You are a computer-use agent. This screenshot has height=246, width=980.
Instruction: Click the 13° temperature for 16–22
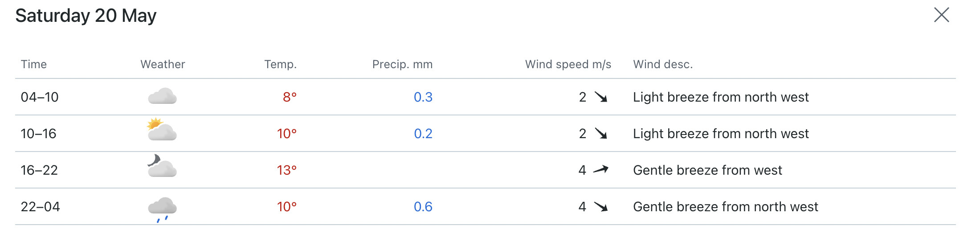287,170
